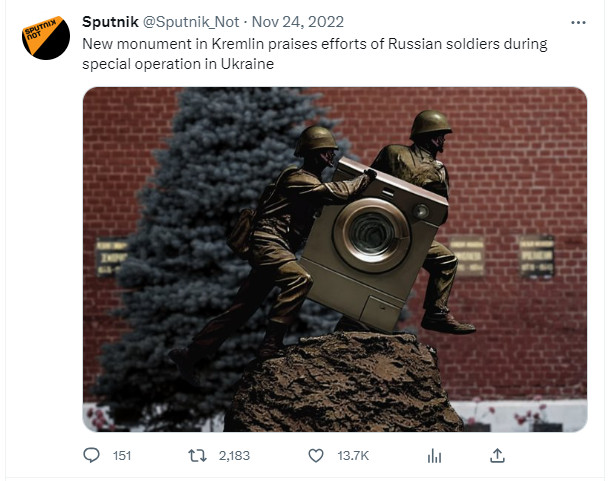Click the reply speech bubble icon
Image resolution: width=613 pixels, height=481 pixels.
pyautogui.click(x=91, y=455)
